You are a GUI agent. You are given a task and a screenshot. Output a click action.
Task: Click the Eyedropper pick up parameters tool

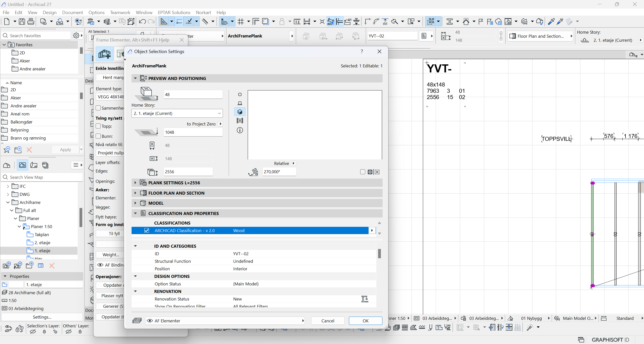click(551, 22)
